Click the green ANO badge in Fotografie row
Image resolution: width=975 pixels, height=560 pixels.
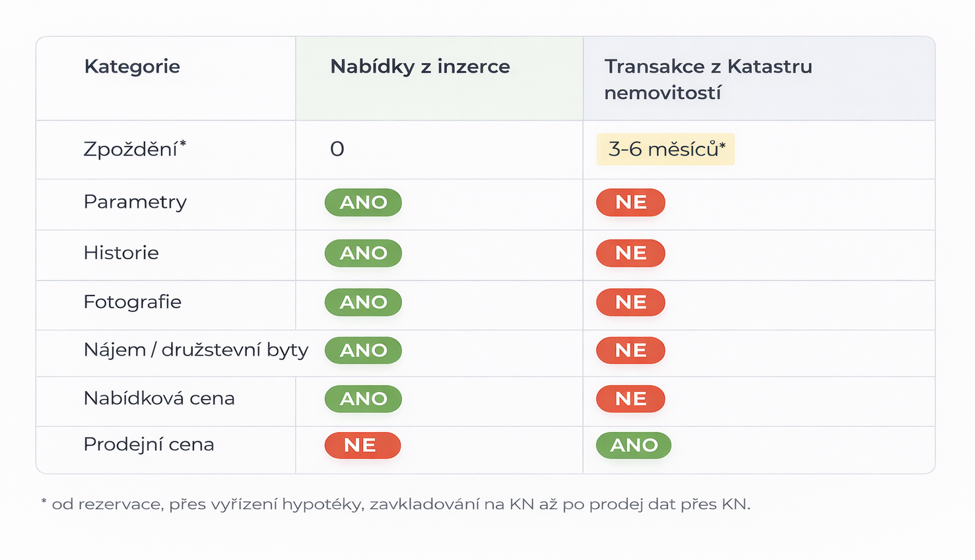tap(363, 302)
